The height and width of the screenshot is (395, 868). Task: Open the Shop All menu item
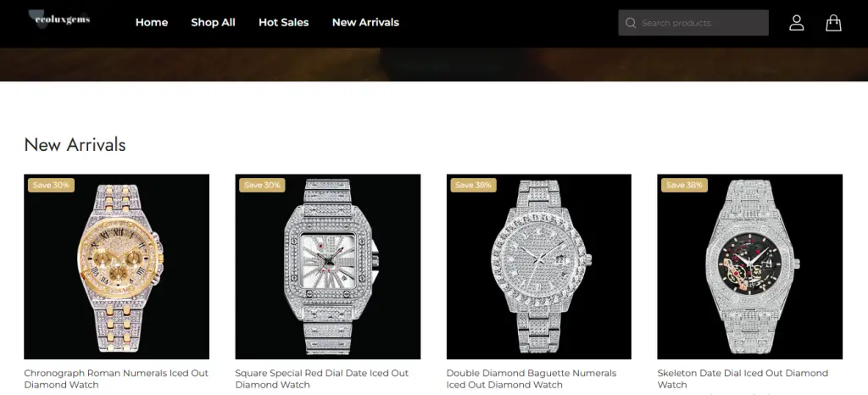click(x=213, y=23)
